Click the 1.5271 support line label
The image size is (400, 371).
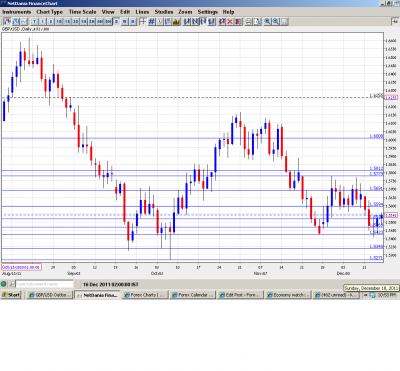(376, 258)
